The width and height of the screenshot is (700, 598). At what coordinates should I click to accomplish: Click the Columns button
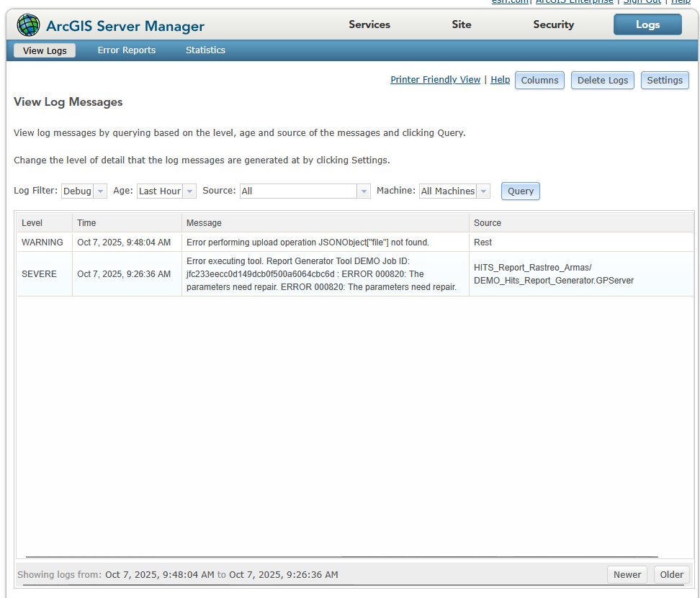coord(539,81)
